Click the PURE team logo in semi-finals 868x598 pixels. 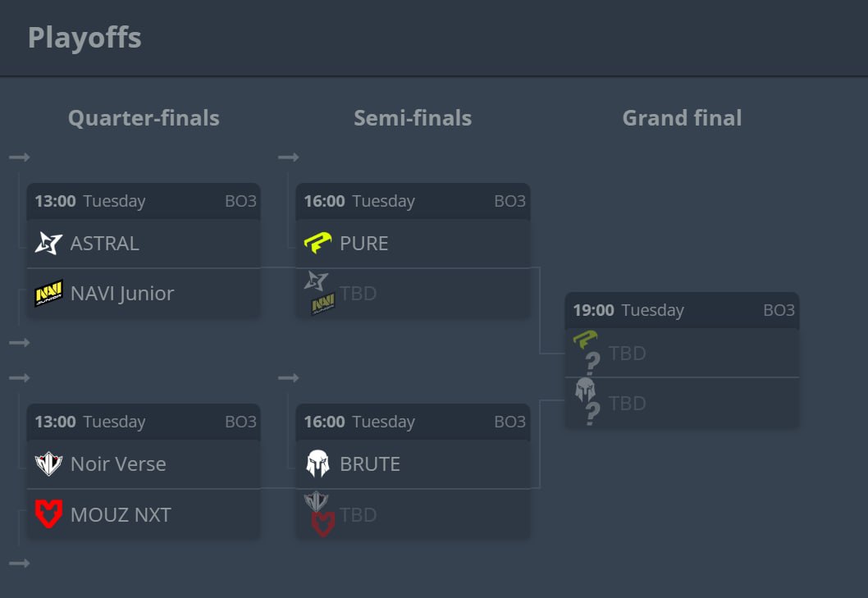click(318, 243)
